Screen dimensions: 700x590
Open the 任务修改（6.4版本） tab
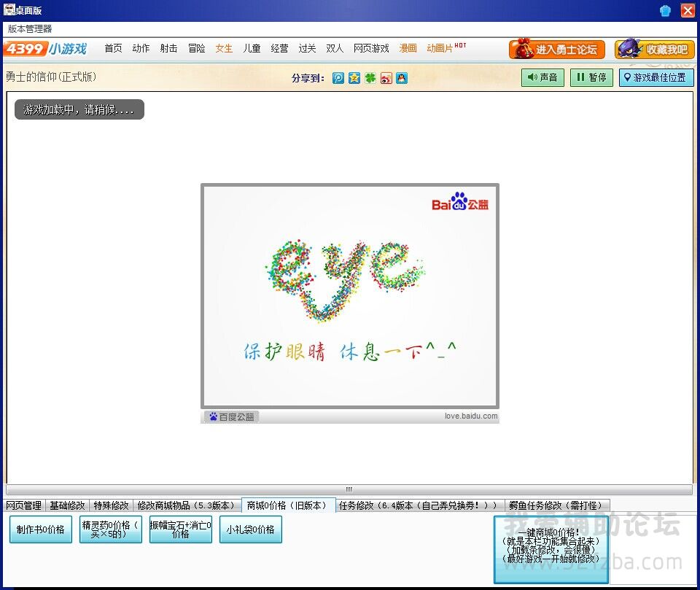pos(419,505)
